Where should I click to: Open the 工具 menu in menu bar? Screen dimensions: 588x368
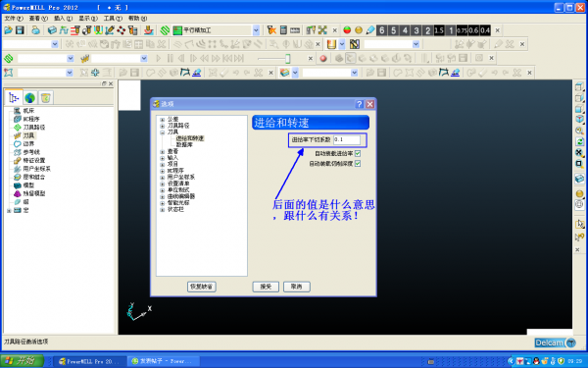click(x=113, y=18)
